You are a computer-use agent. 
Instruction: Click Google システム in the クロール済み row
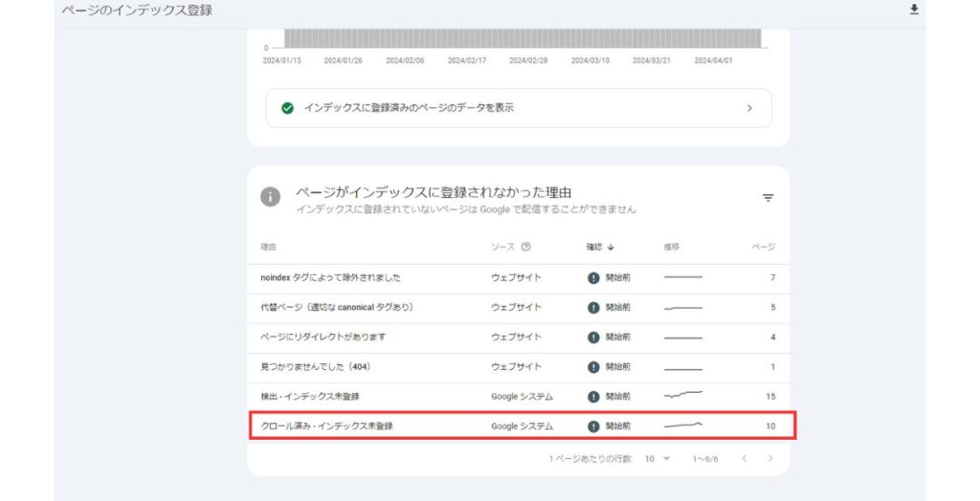pos(522,426)
